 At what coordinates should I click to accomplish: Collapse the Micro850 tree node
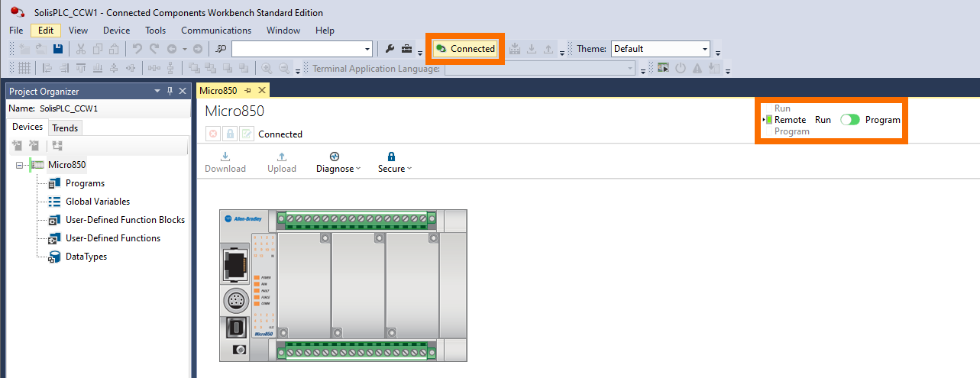click(20, 165)
